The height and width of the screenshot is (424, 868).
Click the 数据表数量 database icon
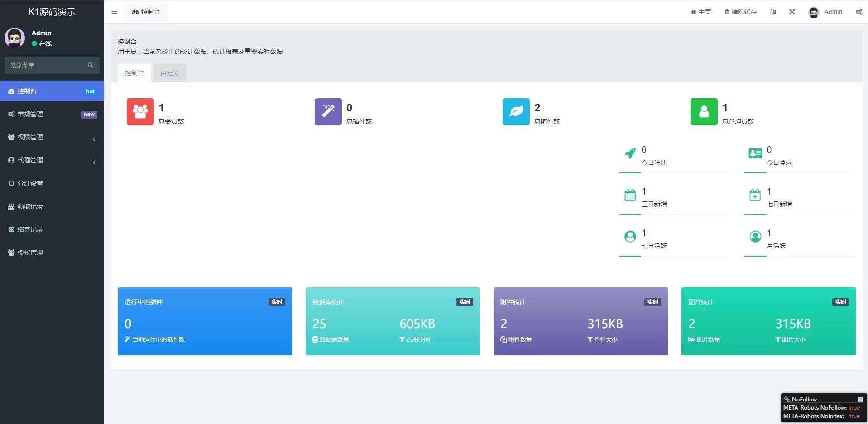[x=315, y=339]
